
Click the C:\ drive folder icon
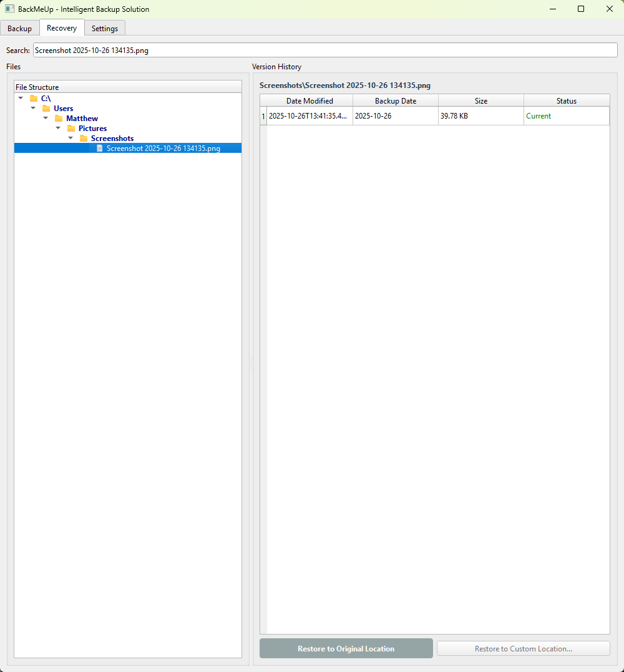[34, 98]
